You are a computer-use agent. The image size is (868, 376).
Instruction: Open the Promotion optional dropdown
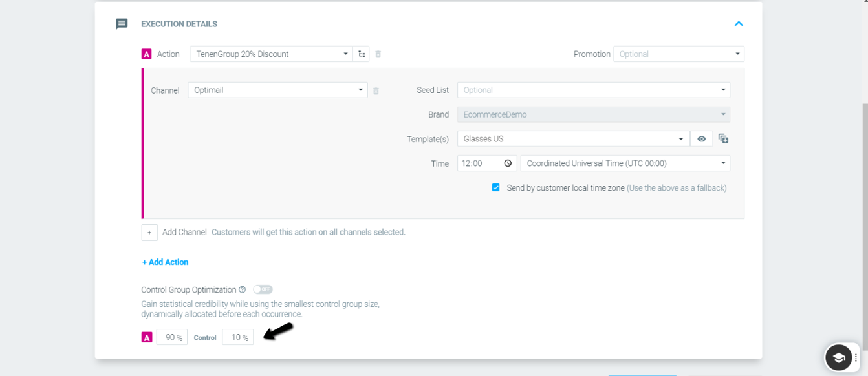pyautogui.click(x=678, y=54)
